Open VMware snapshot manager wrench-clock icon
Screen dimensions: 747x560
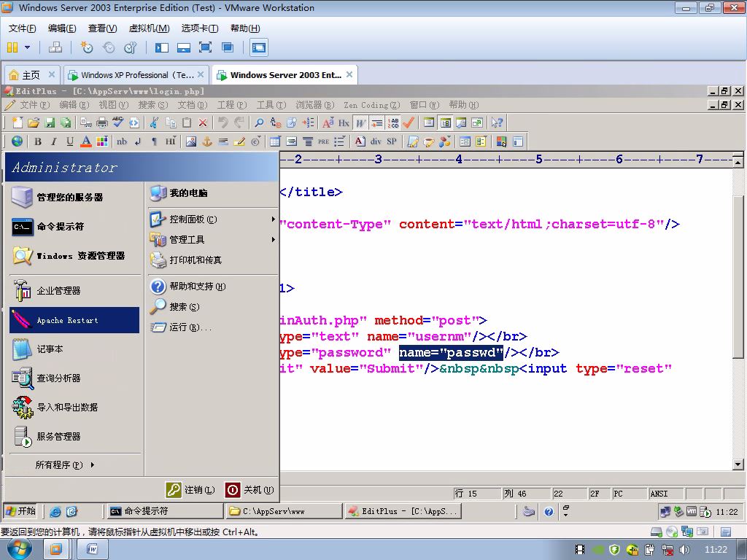(x=130, y=47)
